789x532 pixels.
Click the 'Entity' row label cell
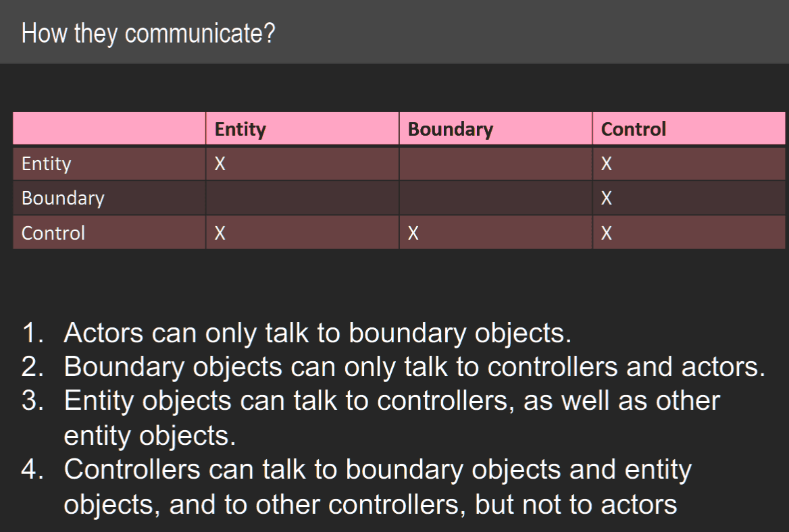(x=109, y=163)
